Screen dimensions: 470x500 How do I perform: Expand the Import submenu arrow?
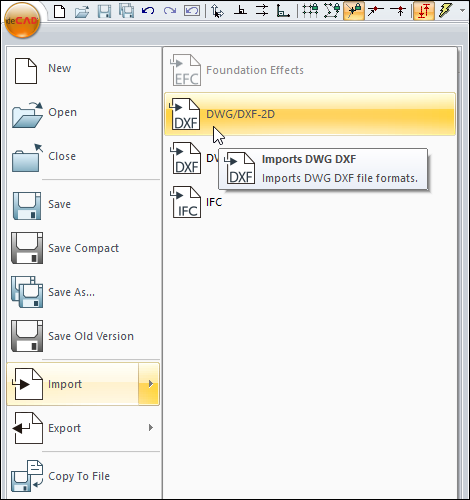click(x=149, y=384)
